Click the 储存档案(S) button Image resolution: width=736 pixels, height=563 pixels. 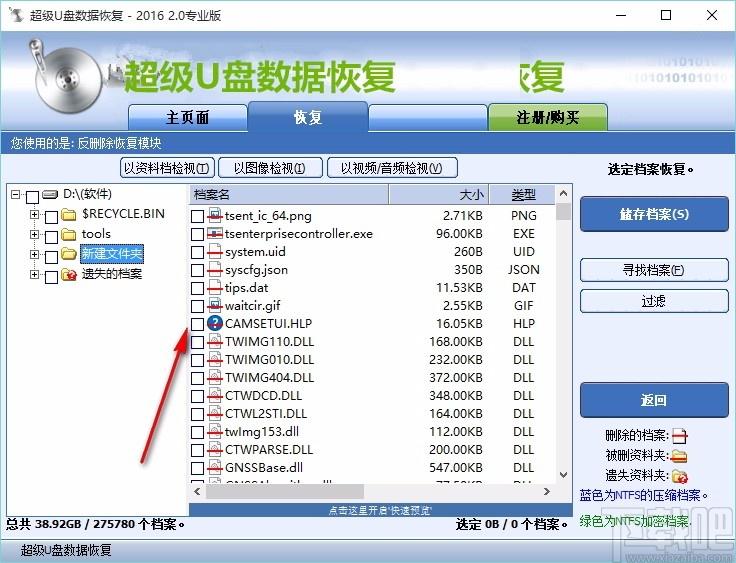click(654, 215)
